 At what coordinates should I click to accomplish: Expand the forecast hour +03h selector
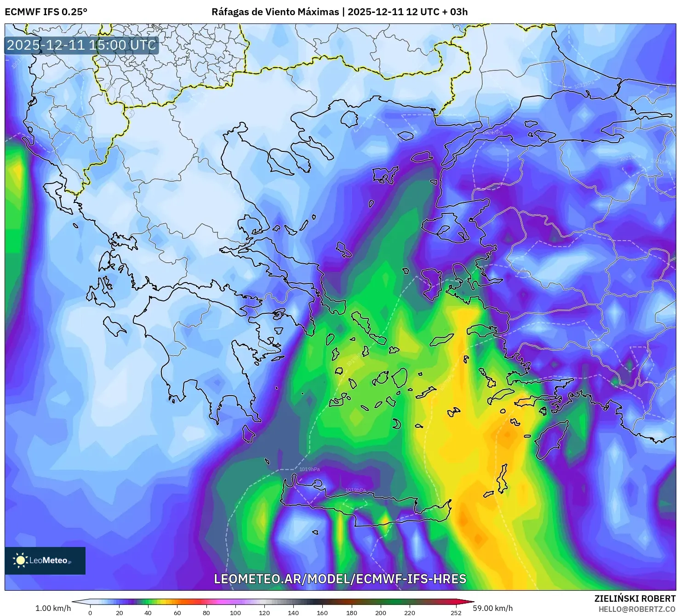(x=457, y=12)
